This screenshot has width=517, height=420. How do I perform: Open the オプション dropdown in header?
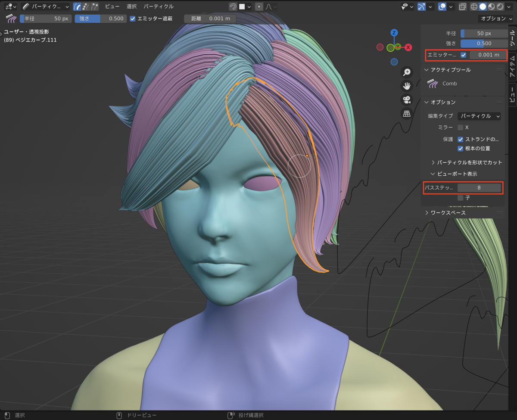point(495,19)
